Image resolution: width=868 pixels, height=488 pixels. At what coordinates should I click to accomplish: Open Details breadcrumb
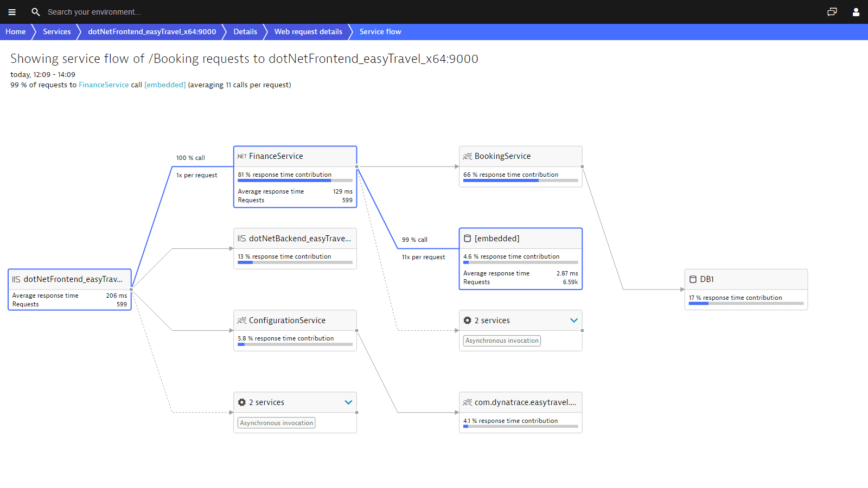click(245, 31)
